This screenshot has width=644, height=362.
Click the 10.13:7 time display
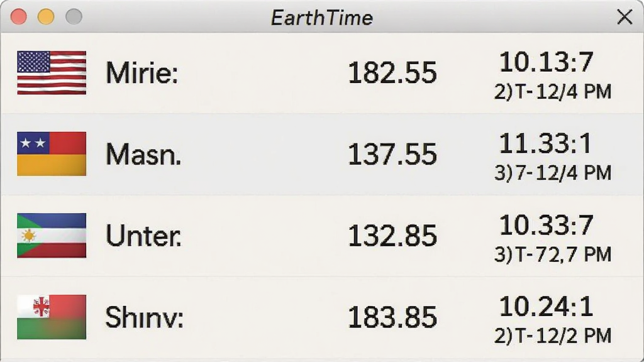(x=547, y=62)
